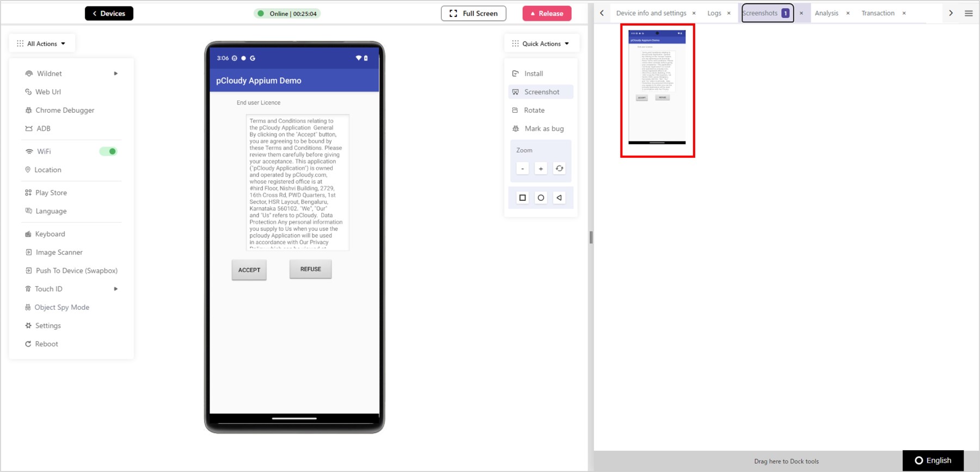The width and height of the screenshot is (980, 472).
Task: Toggle the WiFi switch
Action: coord(108,151)
